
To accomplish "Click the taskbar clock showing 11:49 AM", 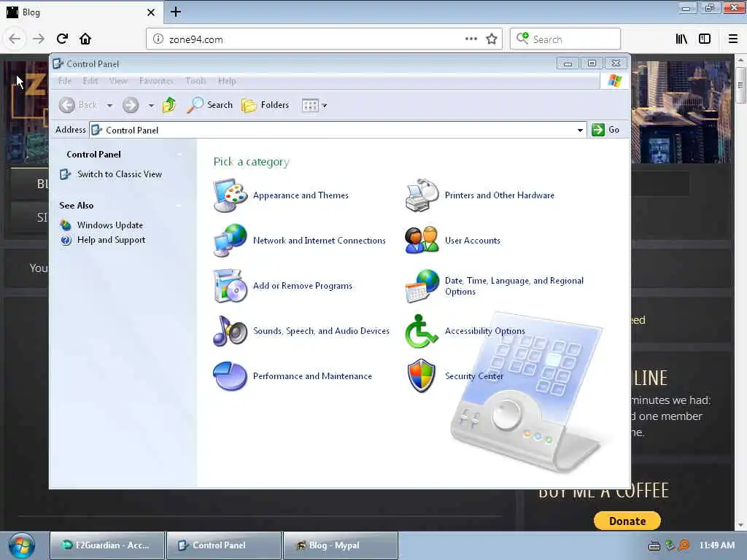I will [x=717, y=545].
